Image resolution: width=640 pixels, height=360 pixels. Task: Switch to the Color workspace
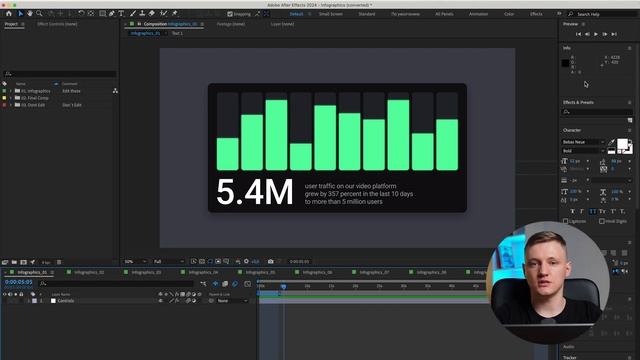pos(509,14)
